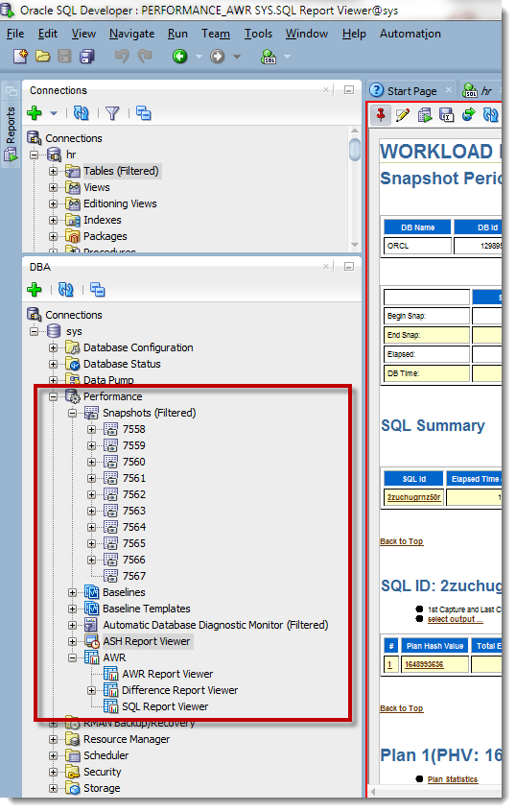
Task: Click the save report icon in report toolbar
Action: coord(447,114)
